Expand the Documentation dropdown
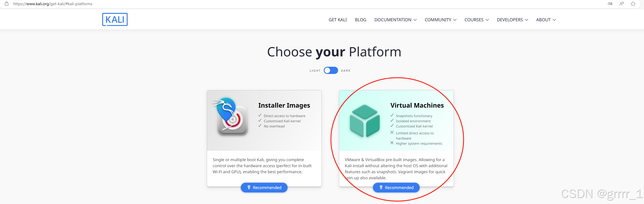This screenshot has width=644, height=204. 395,20
